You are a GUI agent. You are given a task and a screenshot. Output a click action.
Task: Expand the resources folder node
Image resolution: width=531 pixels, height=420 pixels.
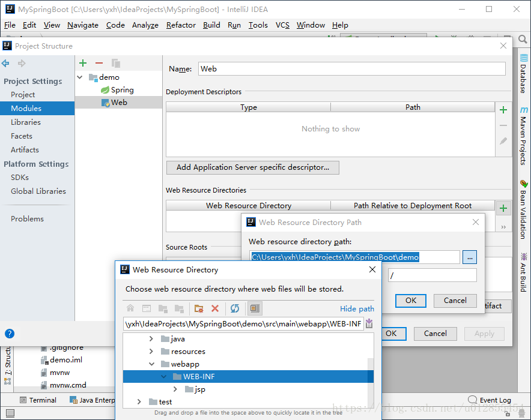coord(151,352)
